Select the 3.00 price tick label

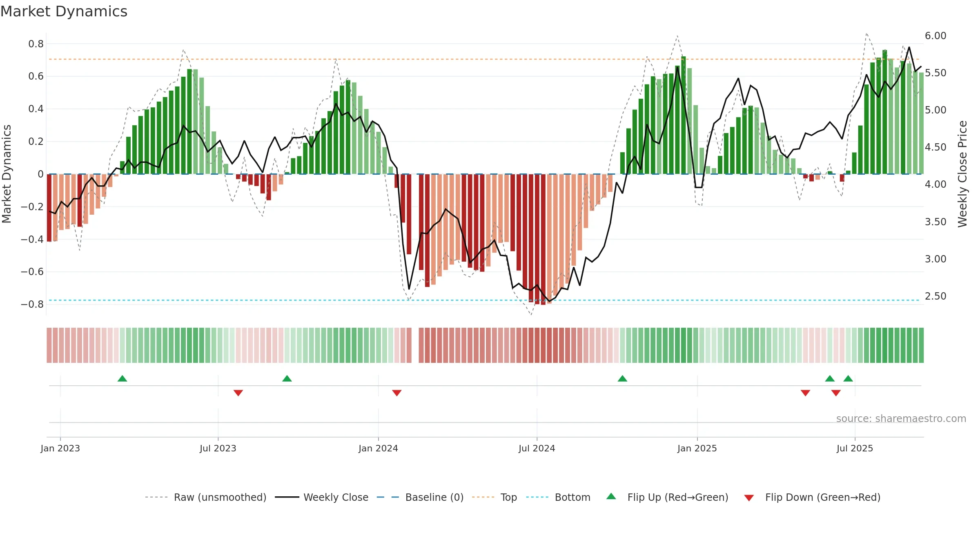935,259
